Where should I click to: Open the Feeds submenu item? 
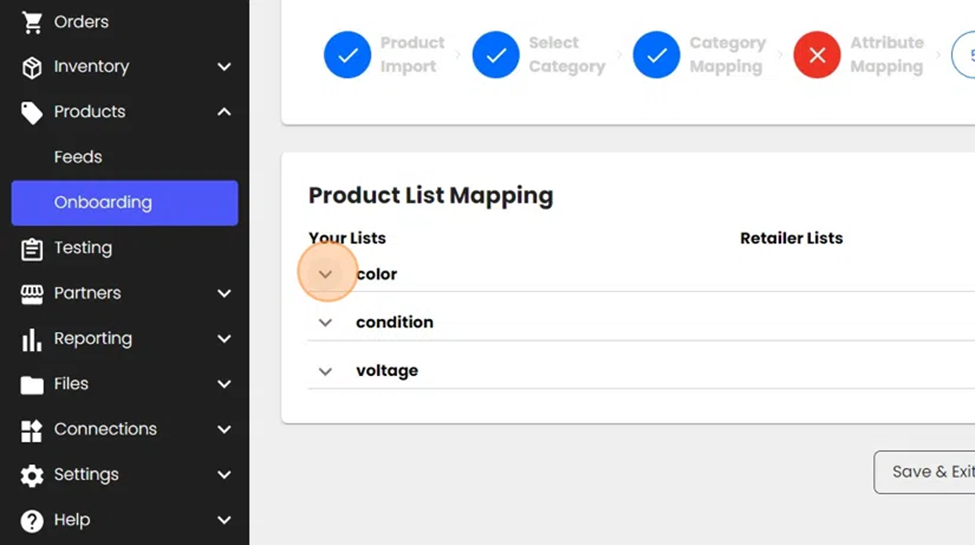click(78, 157)
